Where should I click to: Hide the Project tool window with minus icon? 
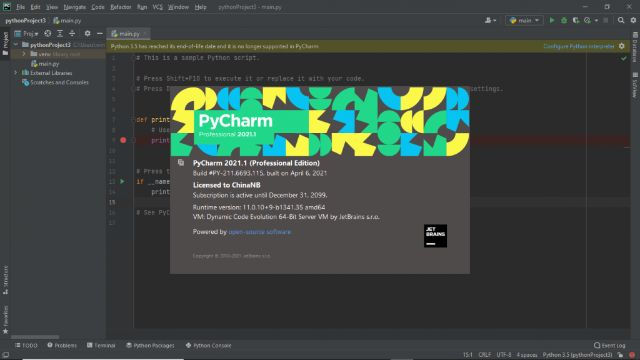pos(100,33)
